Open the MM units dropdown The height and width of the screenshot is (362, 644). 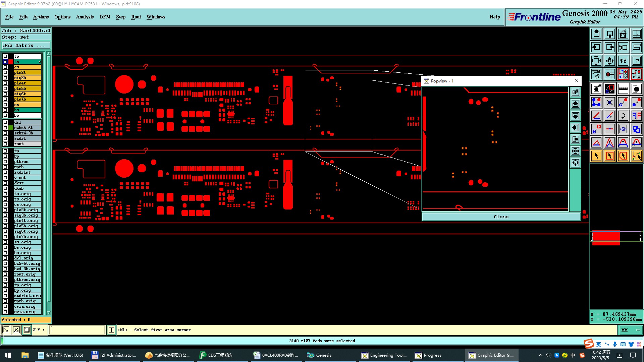[x=630, y=330]
